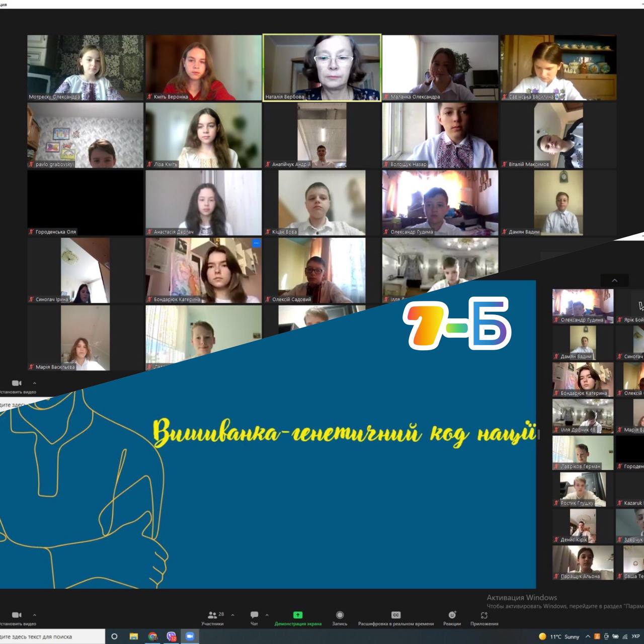Select Ілля Дроник 6Б side strip tile

click(583, 416)
